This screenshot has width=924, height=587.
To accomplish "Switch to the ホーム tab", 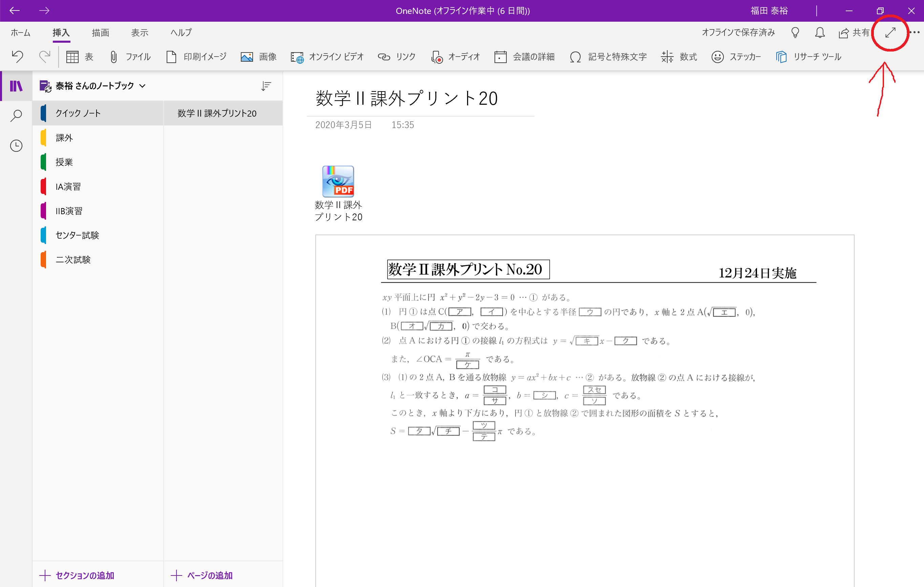I will tap(20, 33).
